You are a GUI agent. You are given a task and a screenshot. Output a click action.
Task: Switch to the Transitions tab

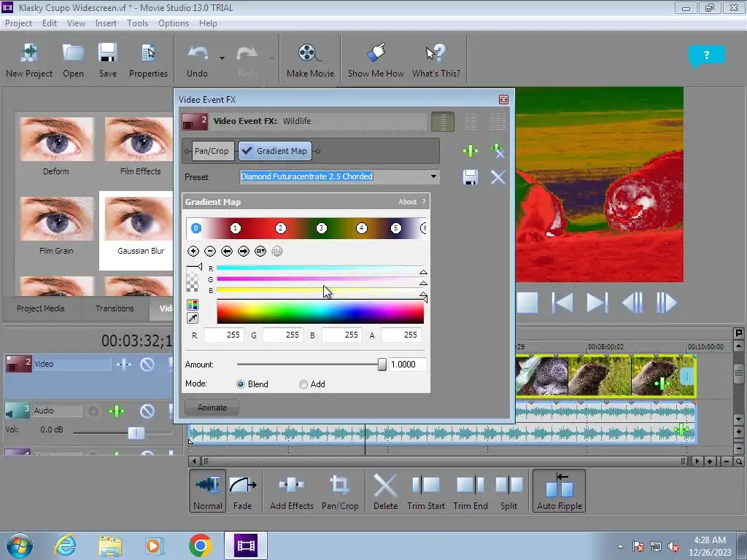[x=115, y=308]
